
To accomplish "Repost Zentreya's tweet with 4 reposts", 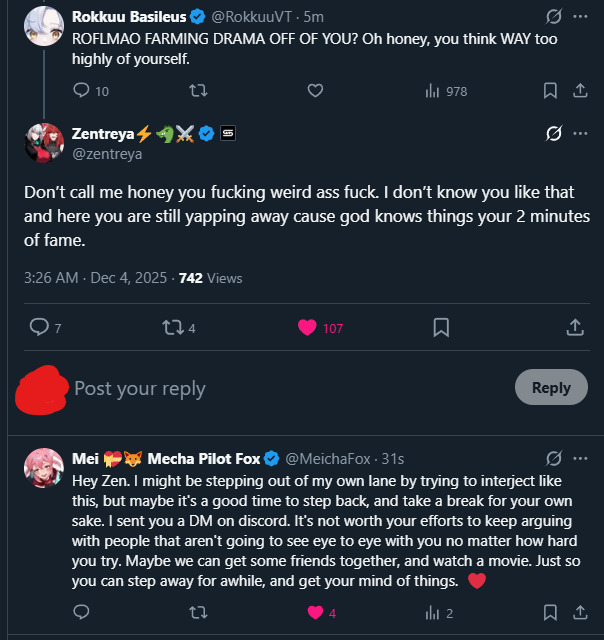I will tap(174, 327).
